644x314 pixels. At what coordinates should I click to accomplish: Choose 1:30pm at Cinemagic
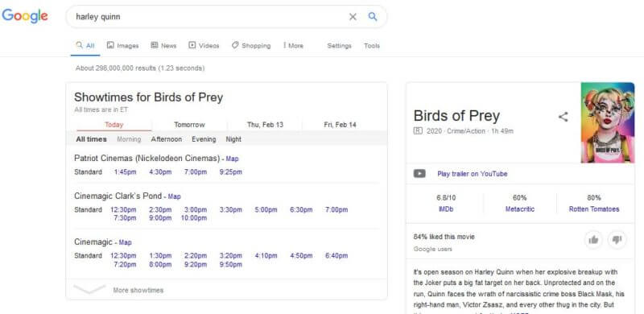[x=160, y=256]
